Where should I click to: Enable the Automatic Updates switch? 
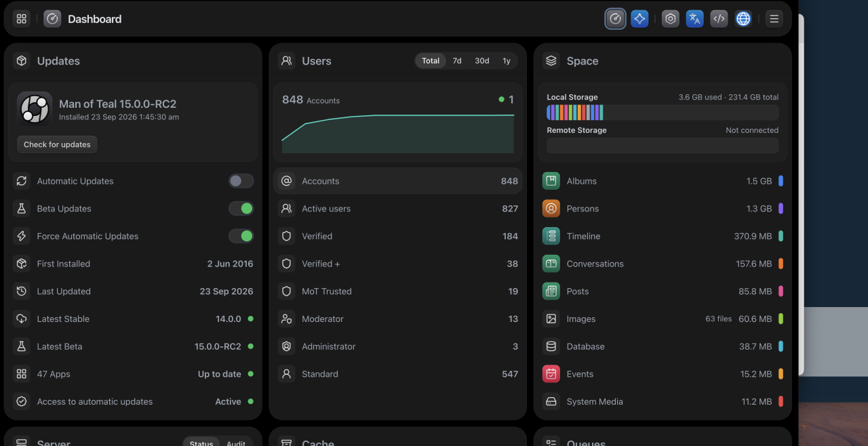coord(241,181)
